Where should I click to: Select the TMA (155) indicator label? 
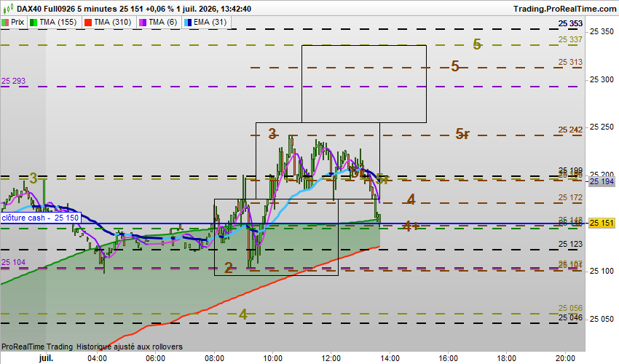[58, 22]
